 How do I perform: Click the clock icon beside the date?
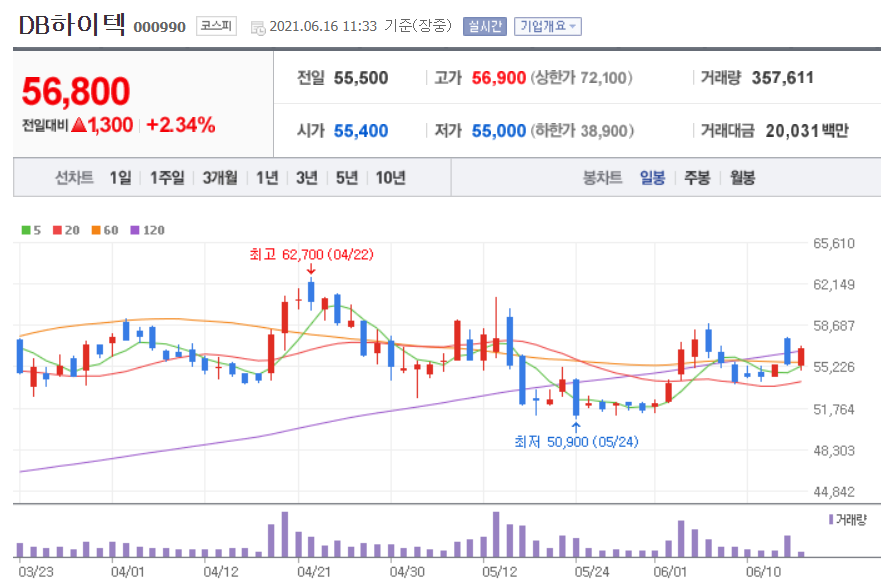click(x=258, y=28)
